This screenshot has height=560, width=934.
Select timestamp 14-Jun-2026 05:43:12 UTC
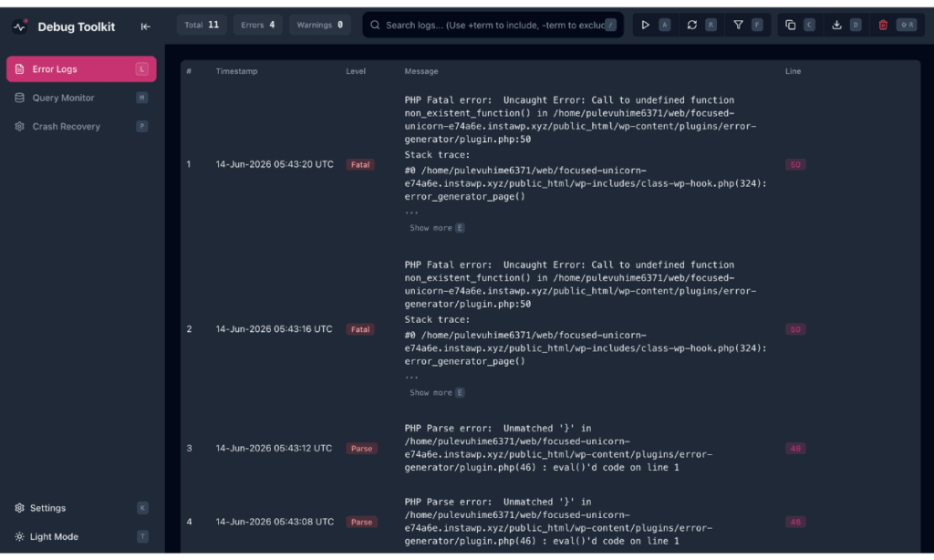274,448
